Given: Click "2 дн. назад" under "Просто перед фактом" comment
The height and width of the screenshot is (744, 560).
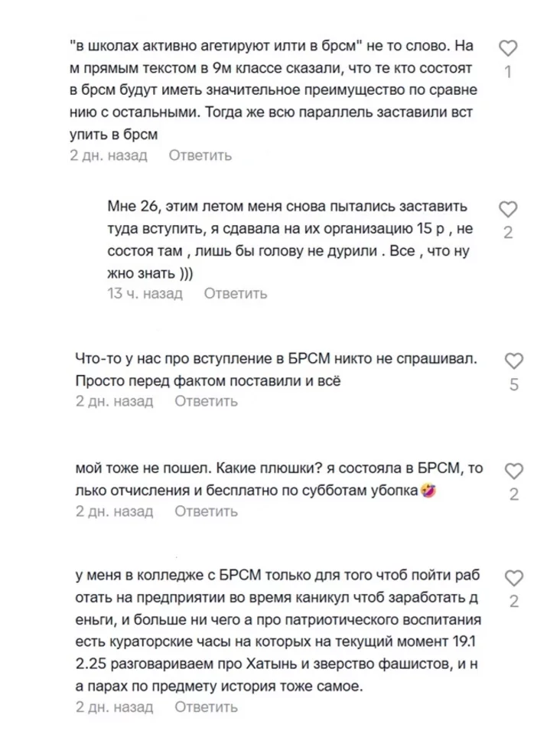Looking at the screenshot, I should click(115, 401).
